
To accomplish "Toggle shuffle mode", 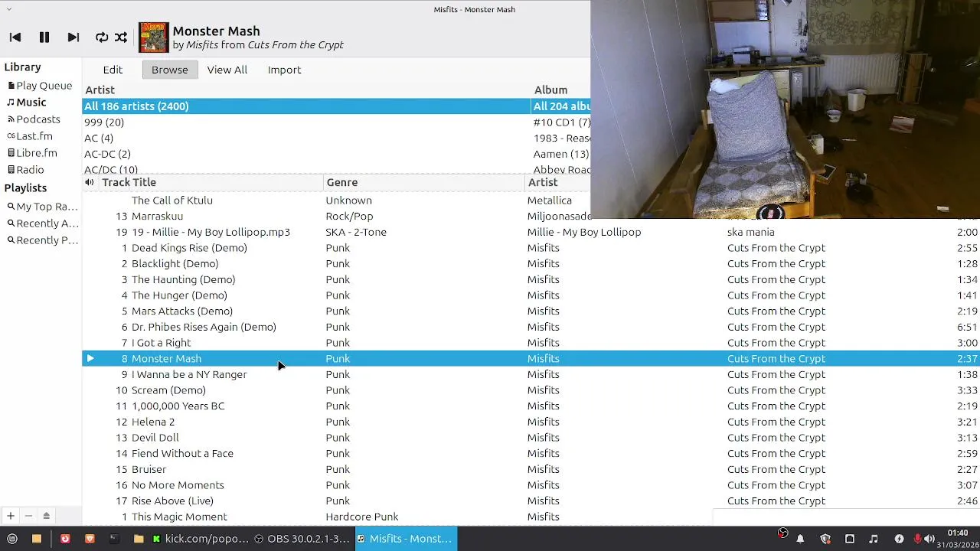I will pos(121,37).
